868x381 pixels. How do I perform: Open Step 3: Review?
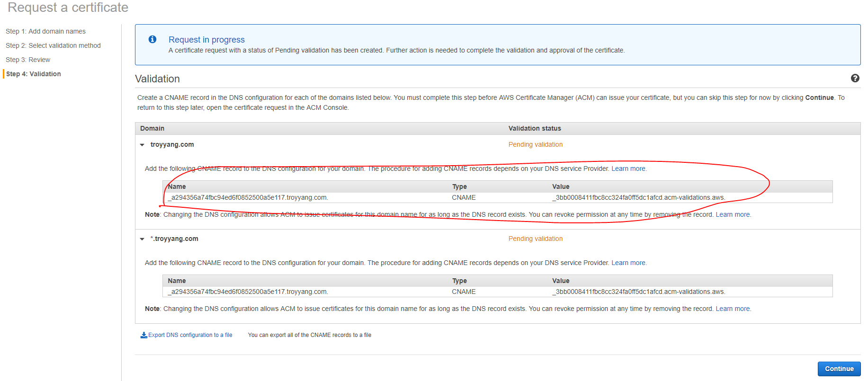coord(28,60)
